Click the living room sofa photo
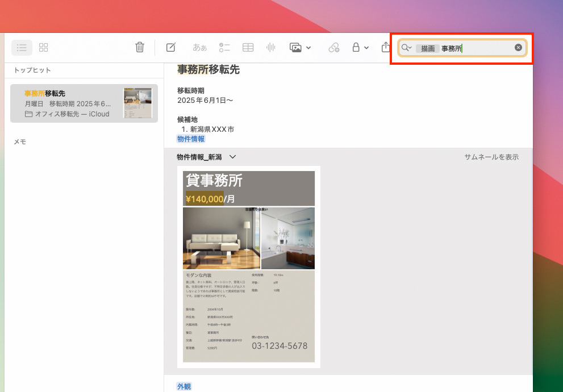Viewport: 563px width, 392px height. coord(222,239)
